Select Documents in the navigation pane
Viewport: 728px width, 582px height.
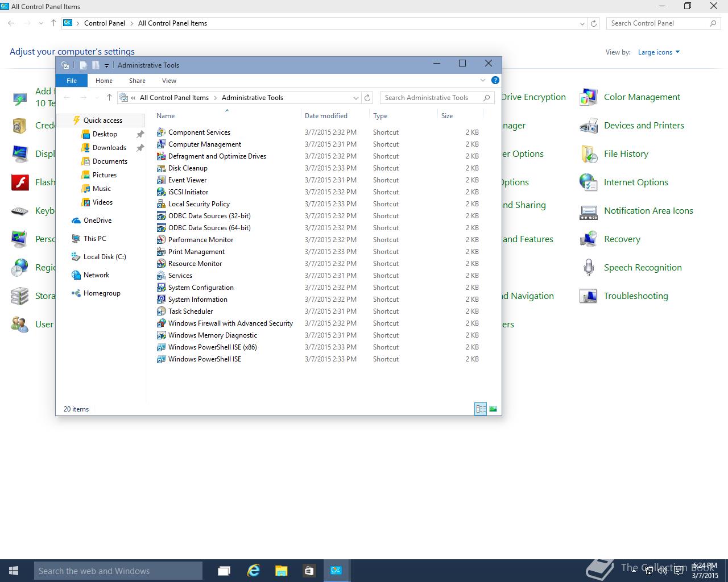[110, 161]
